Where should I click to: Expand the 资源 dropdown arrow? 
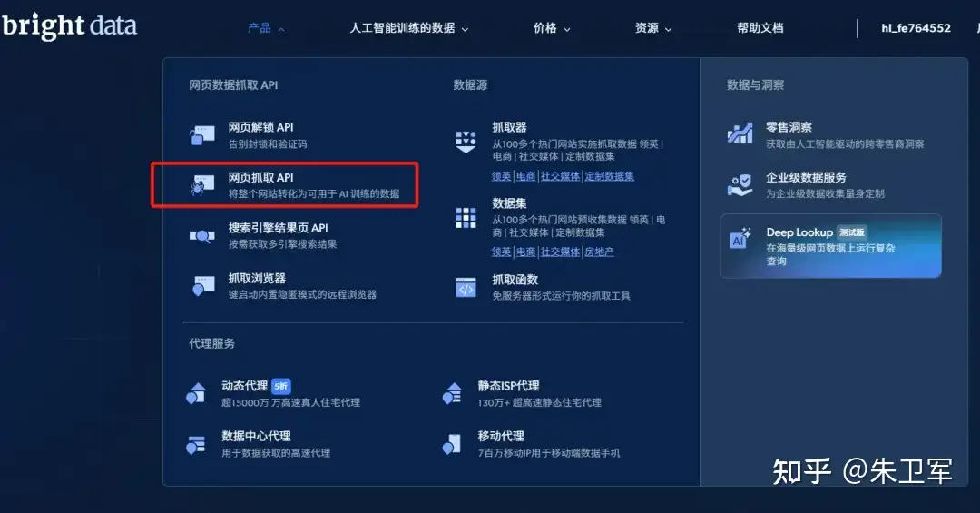click(668, 29)
